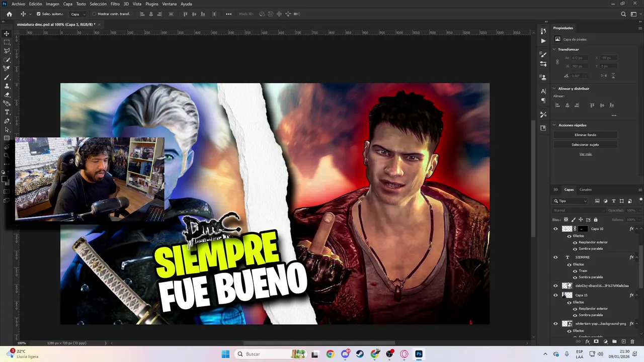The height and width of the screenshot is (362, 644).
Task: Click the Windows Start button
Action: (225, 354)
